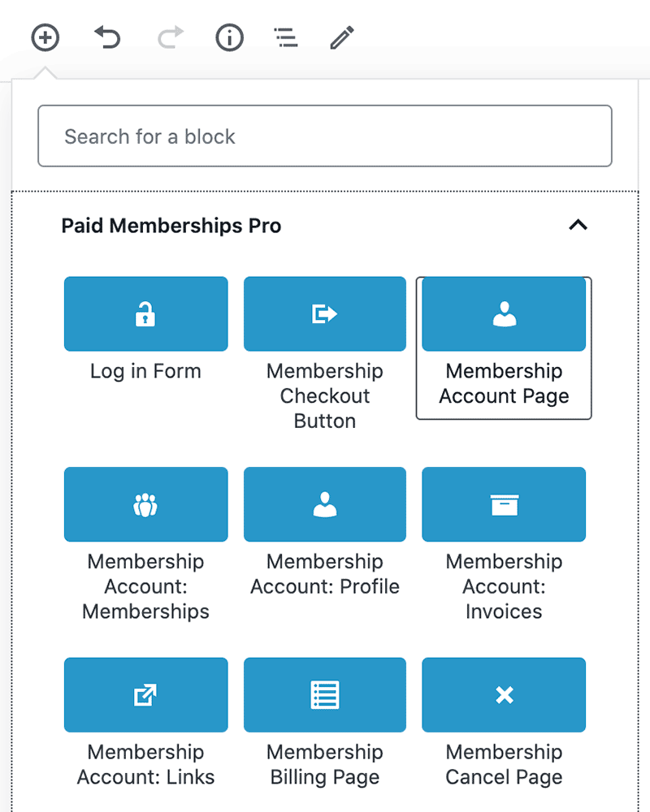The height and width of the screenshot is (812, 650).
Task: Add the Membership Account: Profile block
Action: point(325,533)
